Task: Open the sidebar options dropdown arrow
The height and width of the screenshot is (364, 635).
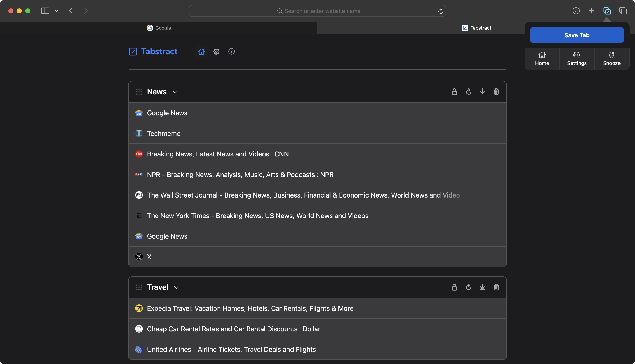Action: point(57,11)
